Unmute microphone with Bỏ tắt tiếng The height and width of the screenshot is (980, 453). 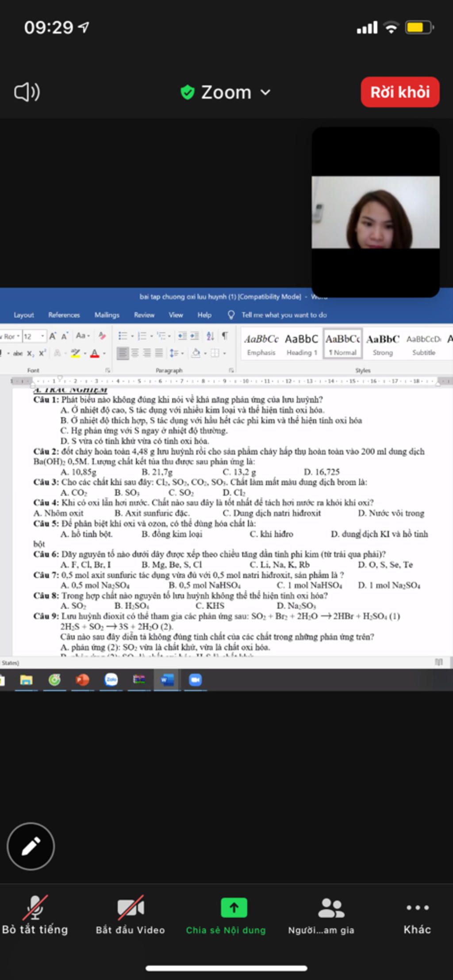tap(35, 915)
